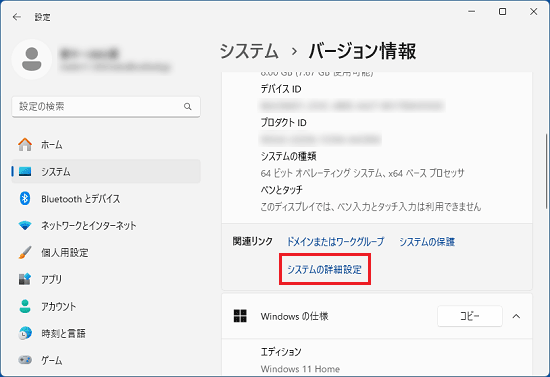Click the コピー button for Windows の仕様
This screenshot has width=550, height=377.
pos(470,316)
